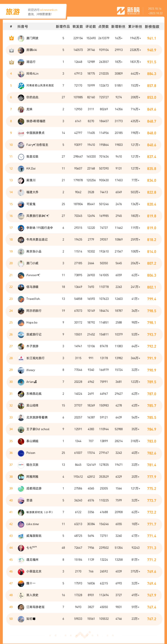Click the bronze crown icon beside 湖远行

11,62
